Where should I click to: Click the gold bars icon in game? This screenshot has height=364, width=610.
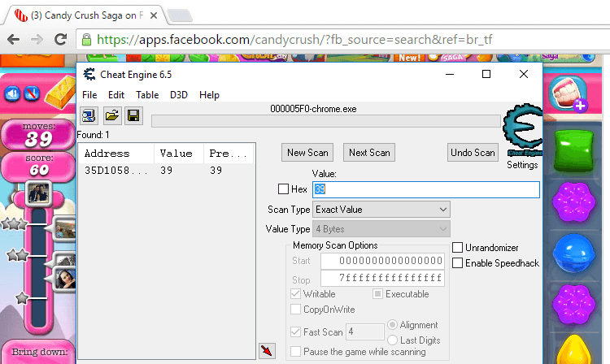(x=60, y=93)
